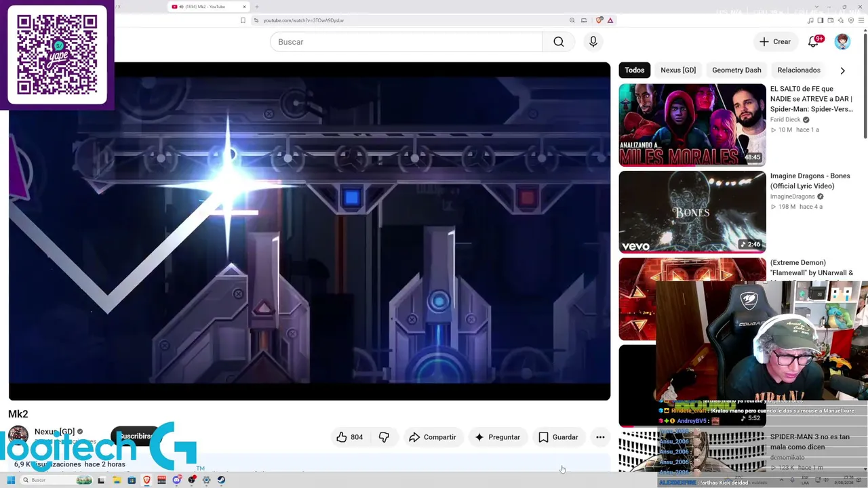This screenshot has width=868, height=488.
Task: Open 'Imagine Dragons - Bones' video title
Action: point(810,181)
